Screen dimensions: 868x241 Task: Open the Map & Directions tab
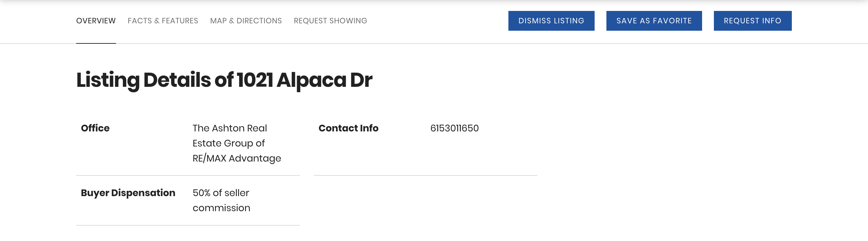[x=246, y=21]
